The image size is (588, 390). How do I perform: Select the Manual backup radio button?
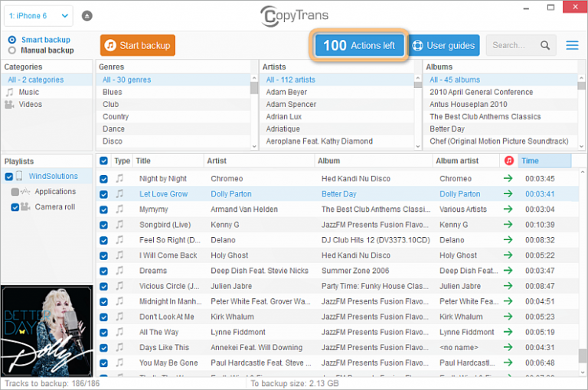[11, 50]
